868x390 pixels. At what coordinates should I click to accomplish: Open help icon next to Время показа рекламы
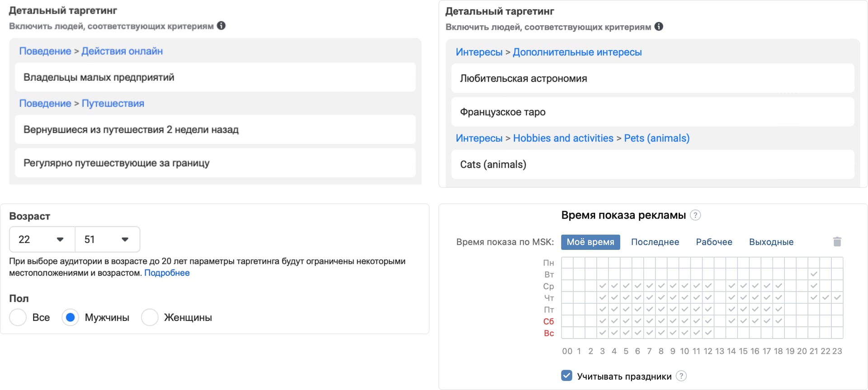696,215
